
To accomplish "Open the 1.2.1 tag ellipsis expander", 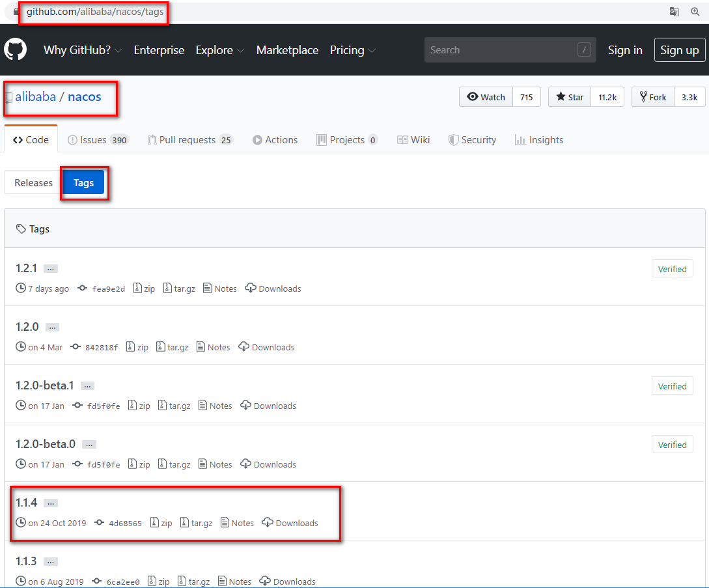I will [51, 269].
